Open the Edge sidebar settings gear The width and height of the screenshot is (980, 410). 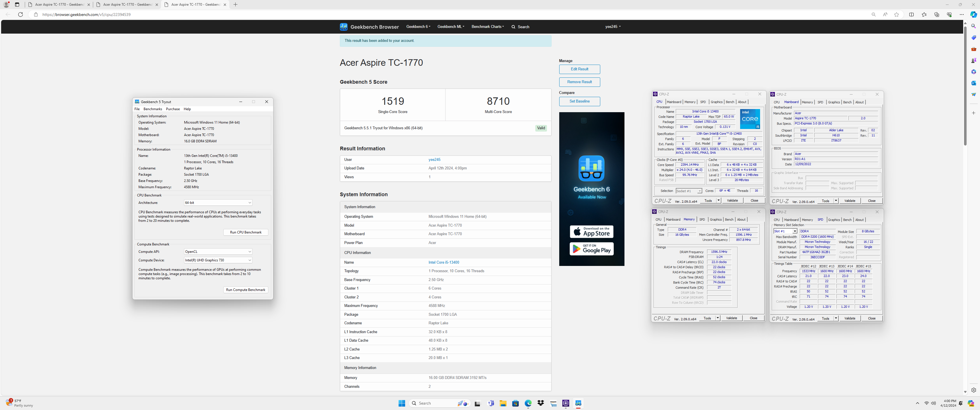point(973,390)
